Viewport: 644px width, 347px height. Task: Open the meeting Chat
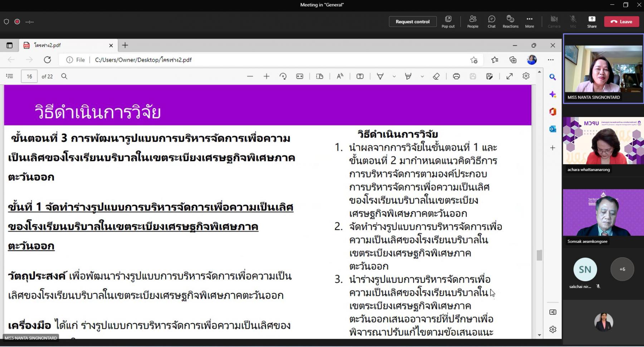[492, 22]
